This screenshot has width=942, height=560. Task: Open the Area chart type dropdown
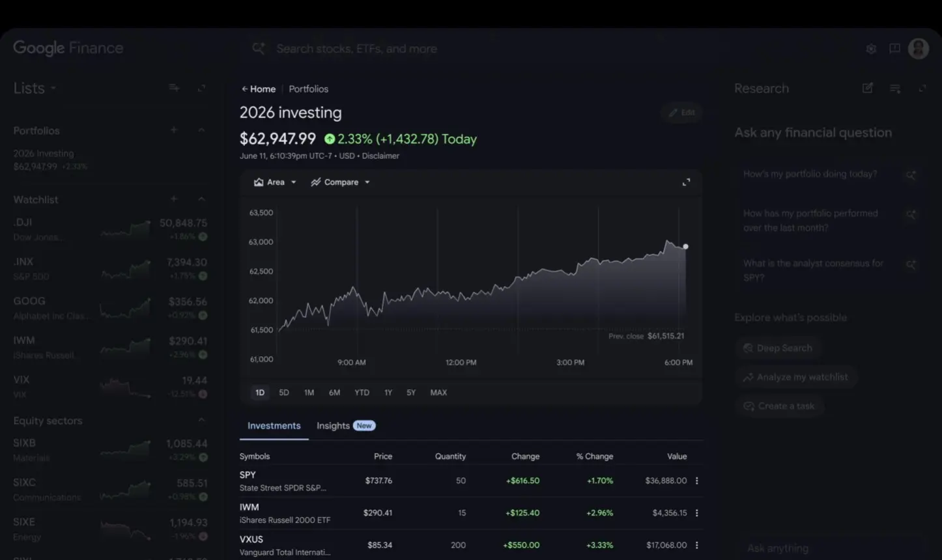276,182
